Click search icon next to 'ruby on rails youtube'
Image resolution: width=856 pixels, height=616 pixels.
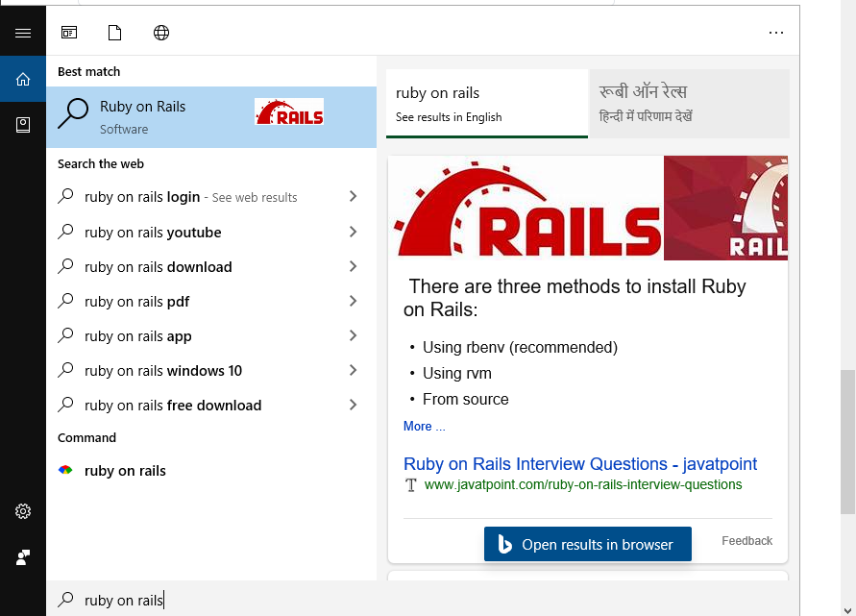65,232
